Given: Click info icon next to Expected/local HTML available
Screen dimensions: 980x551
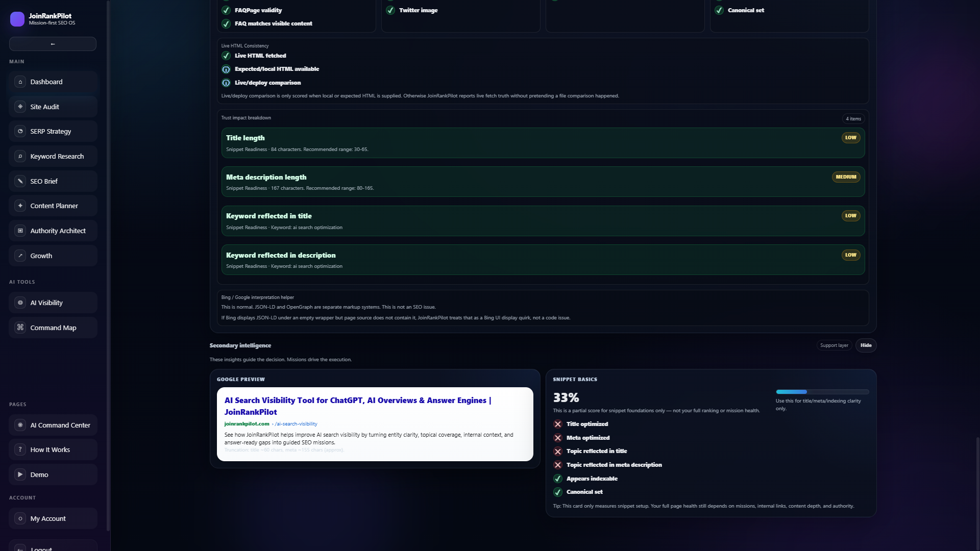Looking at the screenshot, I should coord(226,69).
